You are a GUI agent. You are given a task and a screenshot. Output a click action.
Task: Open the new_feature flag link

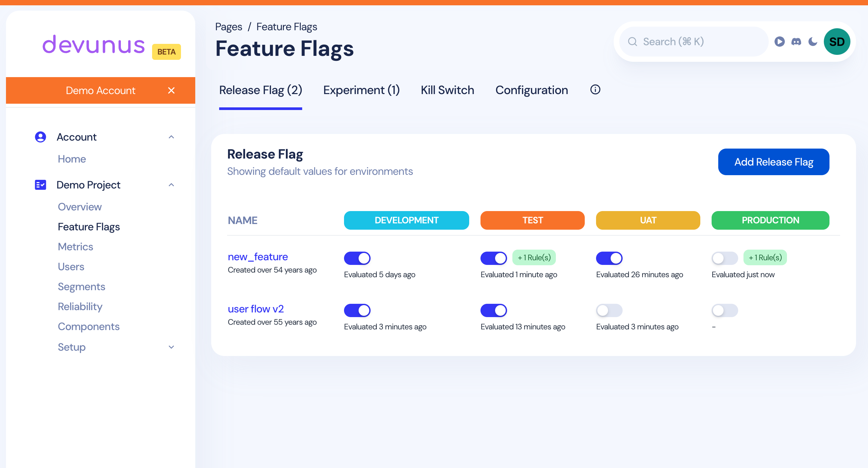click(257, 257)
